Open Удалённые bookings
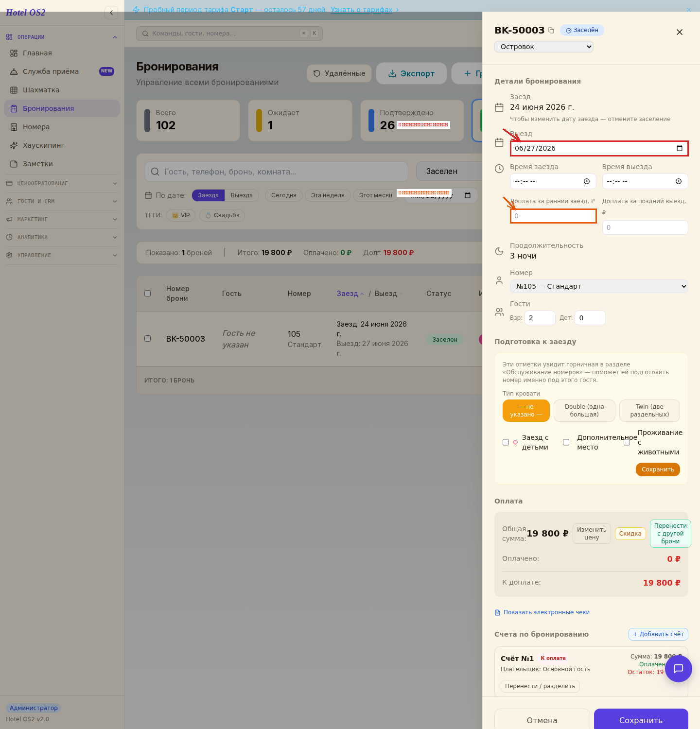 339,73
